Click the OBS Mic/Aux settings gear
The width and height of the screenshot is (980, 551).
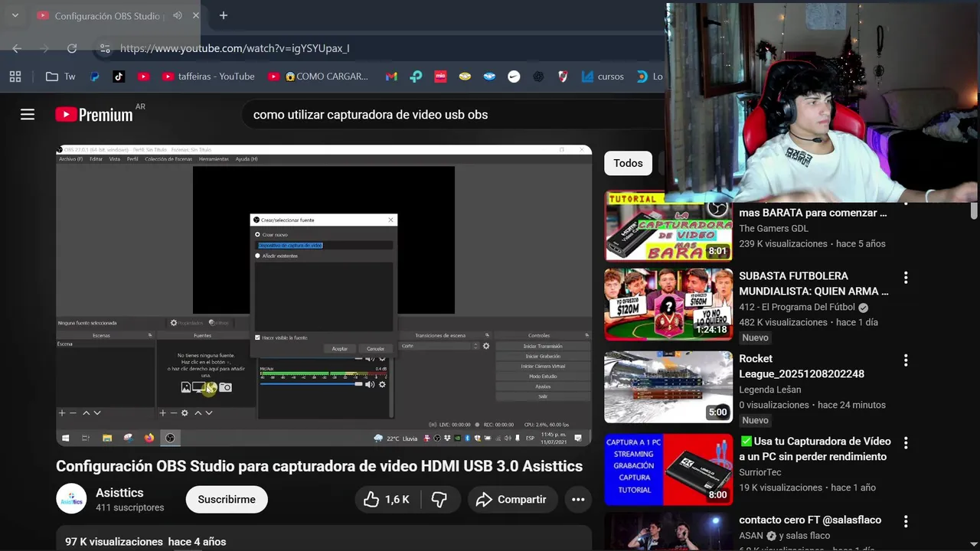click(x=382, y=384)
